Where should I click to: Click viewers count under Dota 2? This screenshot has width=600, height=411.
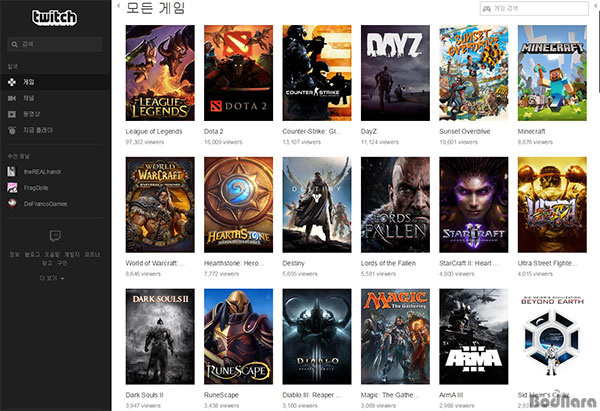(x=223, y=142)
